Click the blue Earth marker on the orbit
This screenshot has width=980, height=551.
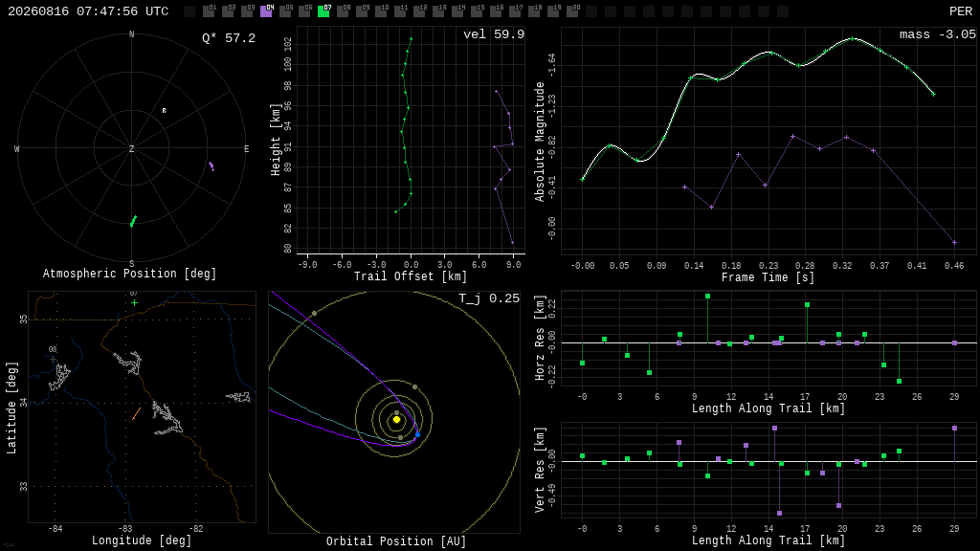click(417, 435)
